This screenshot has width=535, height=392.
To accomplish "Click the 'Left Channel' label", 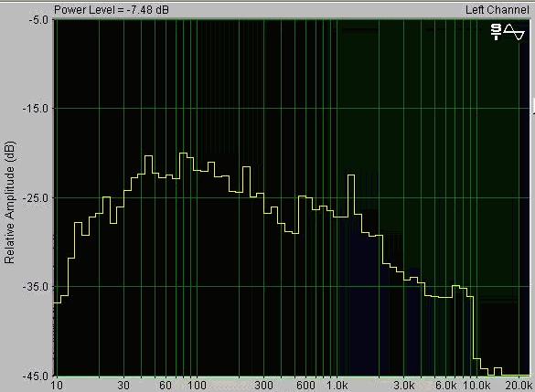I will pyautogui.click(x=498, y=9).
